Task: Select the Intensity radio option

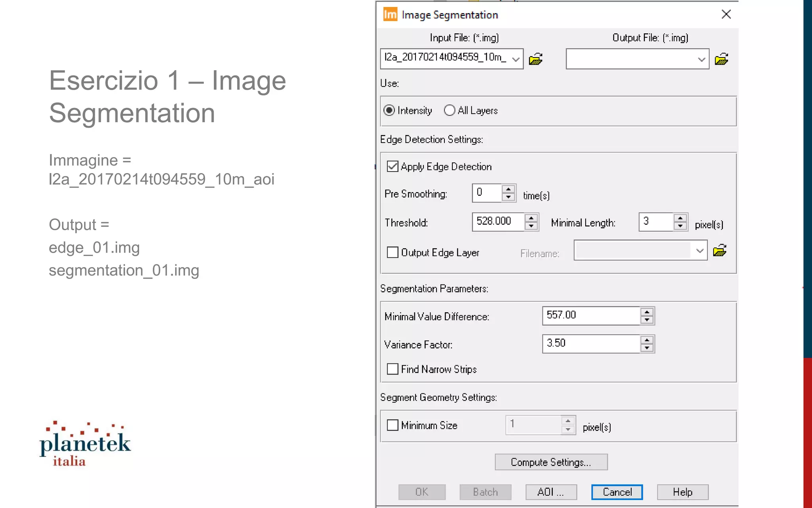Action: (389, 110)
